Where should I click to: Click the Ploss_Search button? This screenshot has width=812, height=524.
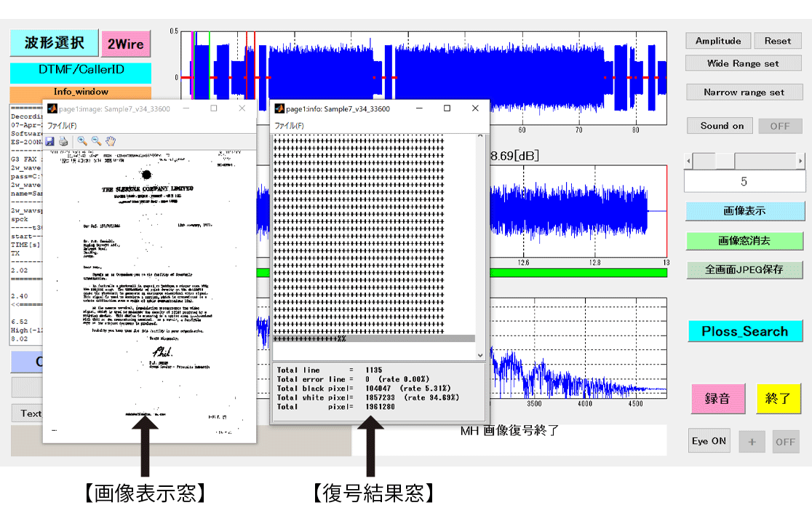coord(744,331)
